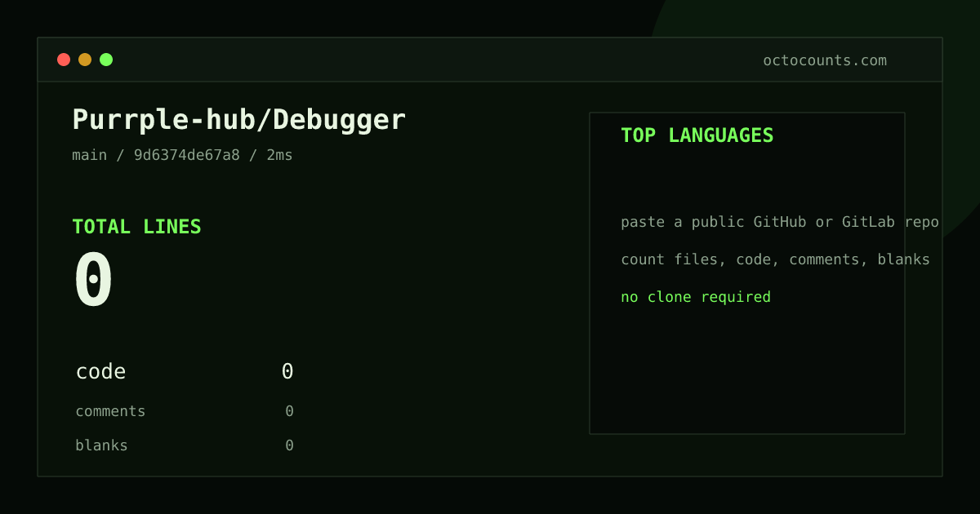The image size is (980, 514).
Task: Select the 'code' row label
Action: tap(100, 372)
